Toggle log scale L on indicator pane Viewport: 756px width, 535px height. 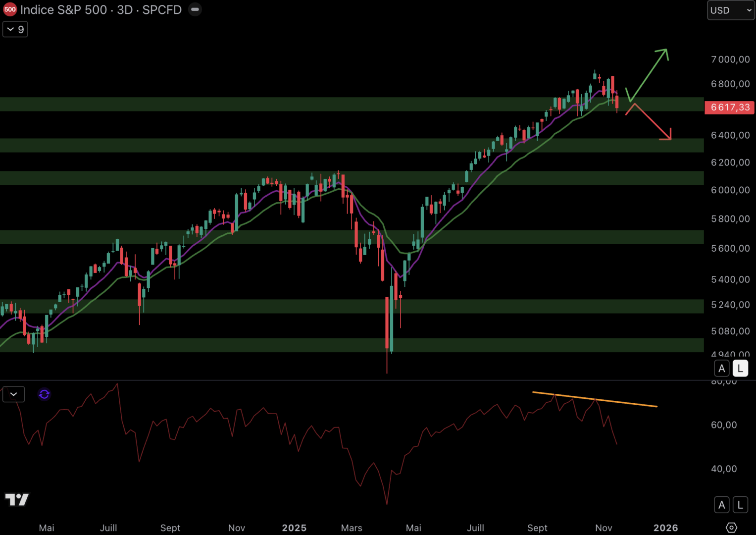(740, 505)
